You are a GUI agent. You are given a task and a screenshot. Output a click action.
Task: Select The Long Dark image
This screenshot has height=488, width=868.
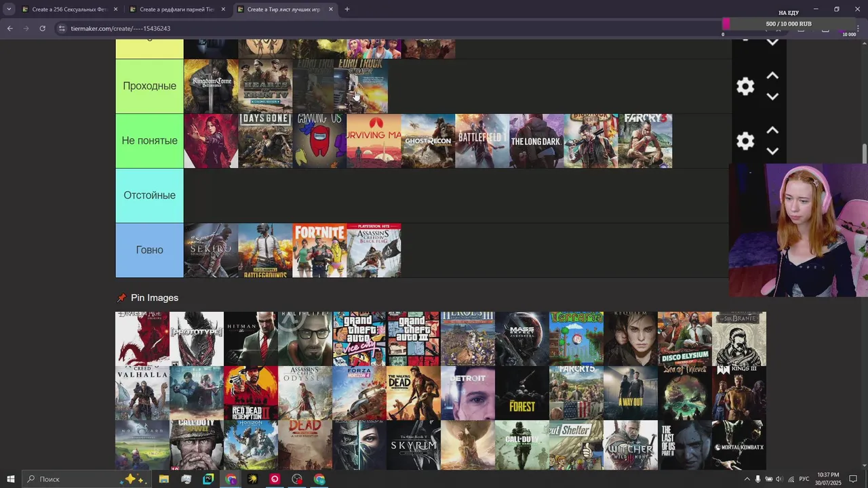536,141
